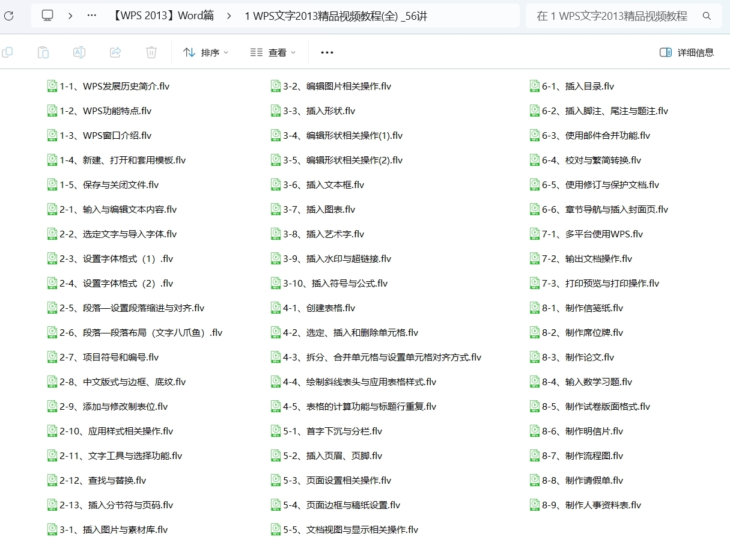Click the share icon in toolbar

point(115,52)
